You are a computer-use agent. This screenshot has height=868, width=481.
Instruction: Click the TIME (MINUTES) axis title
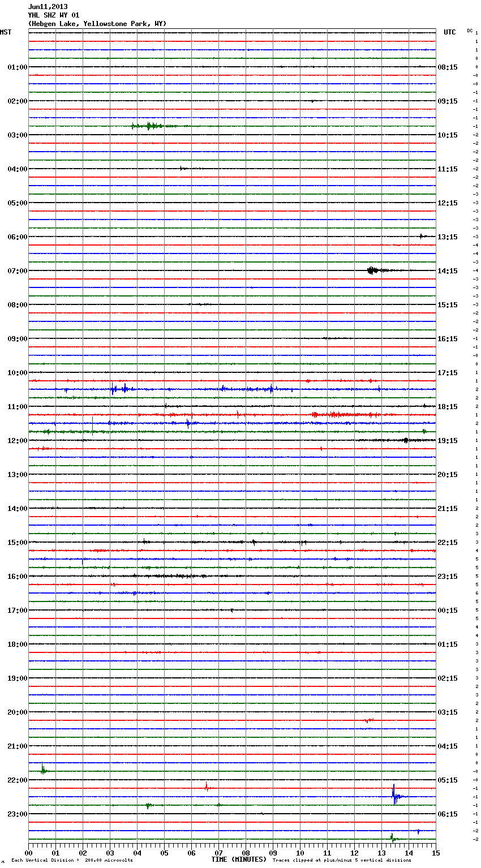point(239,860)
